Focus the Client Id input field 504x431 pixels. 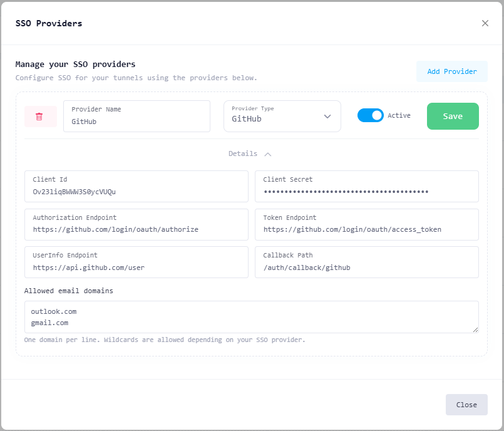point(136,192)
